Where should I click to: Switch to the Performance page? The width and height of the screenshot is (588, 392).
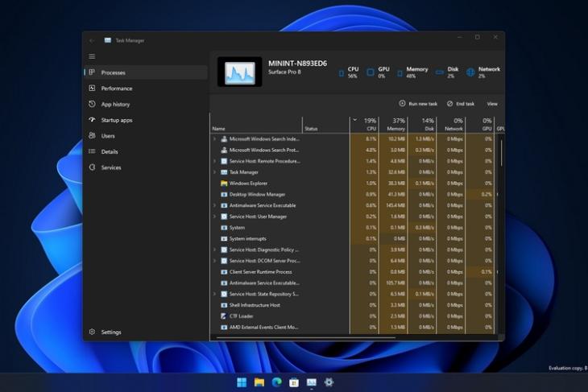(146, 89)
